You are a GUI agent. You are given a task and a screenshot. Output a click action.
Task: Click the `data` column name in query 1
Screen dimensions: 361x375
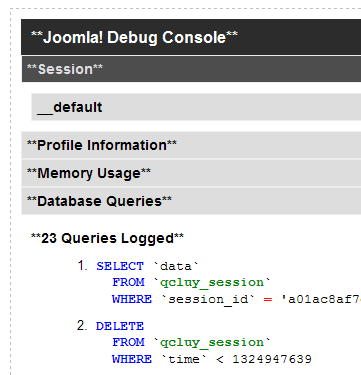tap(176, 266)
